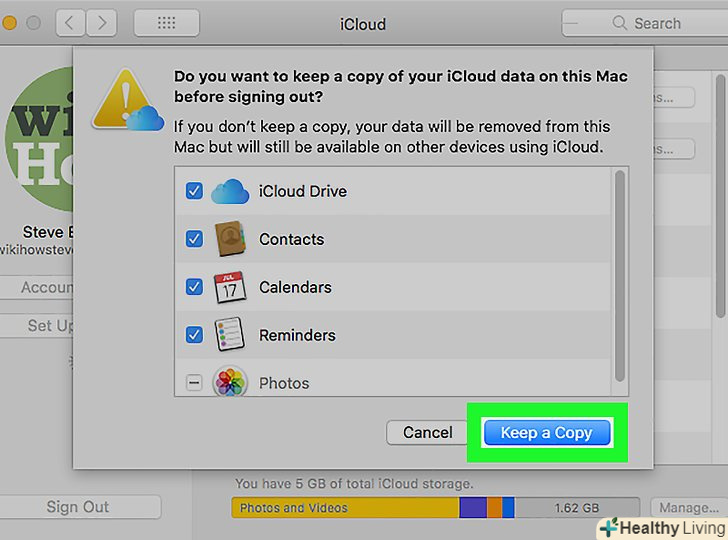Viewport: 728px width, 540px height.
Task: Toggle the Photos checkbox
Action: click(x=194, y=383)
